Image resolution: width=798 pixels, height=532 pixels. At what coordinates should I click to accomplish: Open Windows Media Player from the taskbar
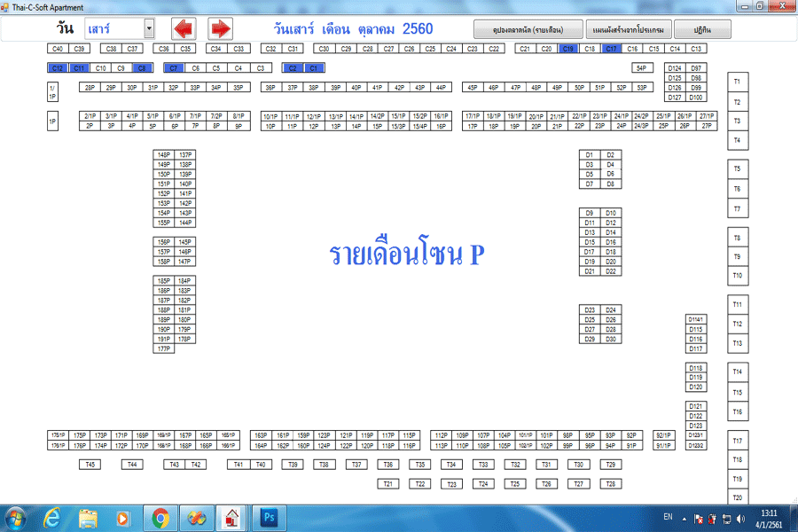tap(124, 517)
